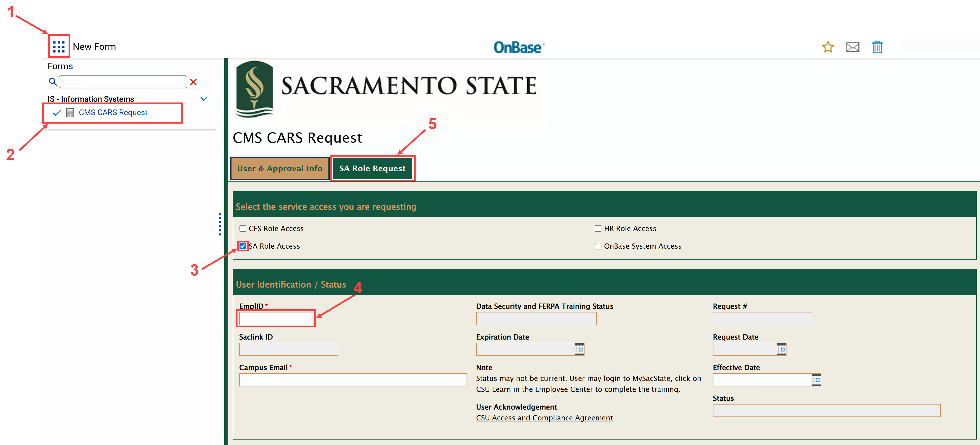
Task: Click the magnifier search icon in Forms
Action: [53, 82]
